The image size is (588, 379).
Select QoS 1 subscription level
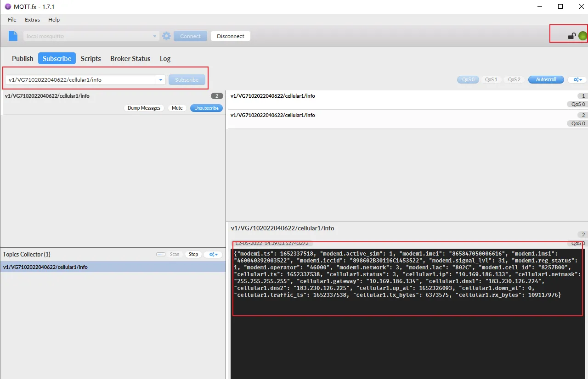(491, 80)
